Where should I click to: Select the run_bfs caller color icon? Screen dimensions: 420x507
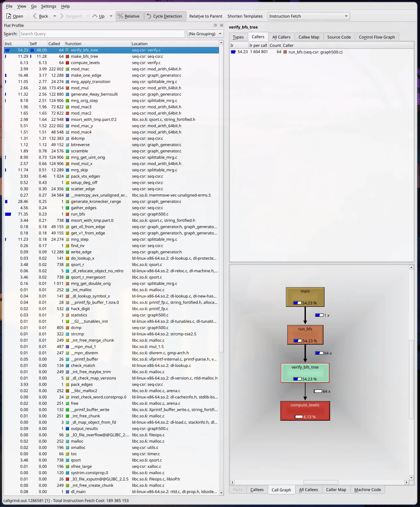(285, 52)
